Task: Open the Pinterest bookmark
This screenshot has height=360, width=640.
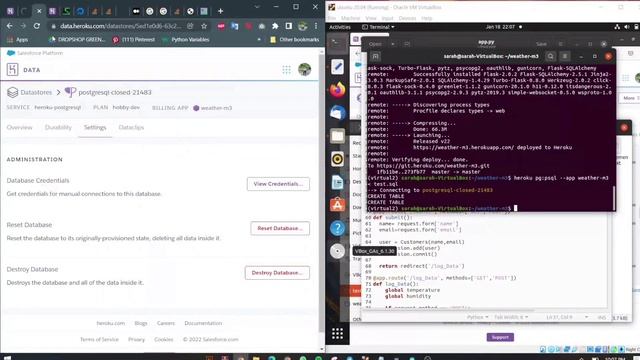Action: point(134,40)
